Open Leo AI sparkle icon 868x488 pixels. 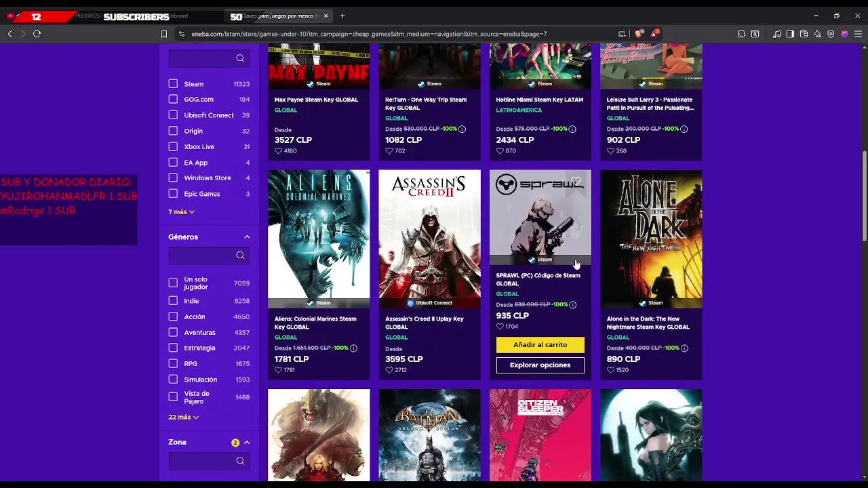click(x=817, y=34)
